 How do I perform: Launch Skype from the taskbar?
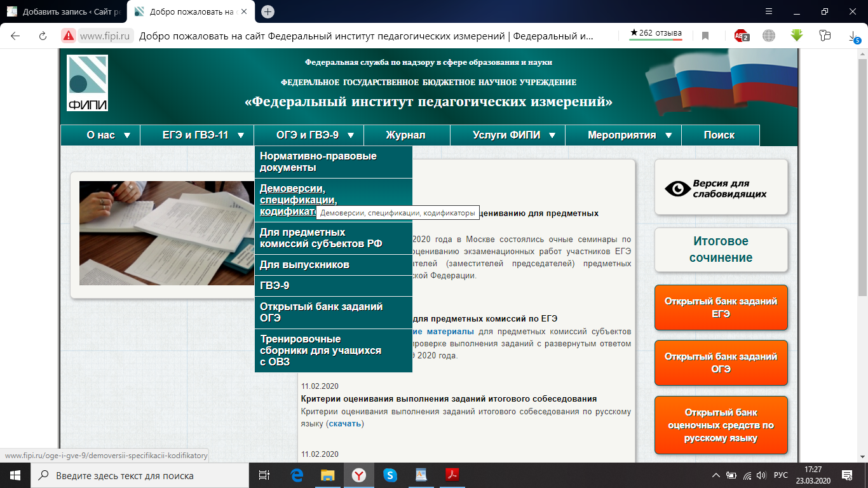[390, 475]
